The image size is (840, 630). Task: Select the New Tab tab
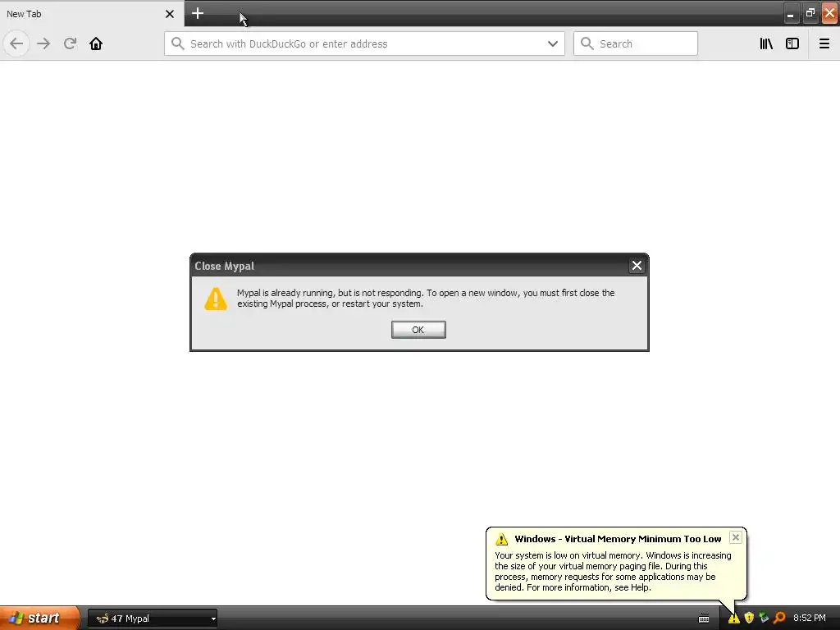pyautogui.click(x=92, y=13)
